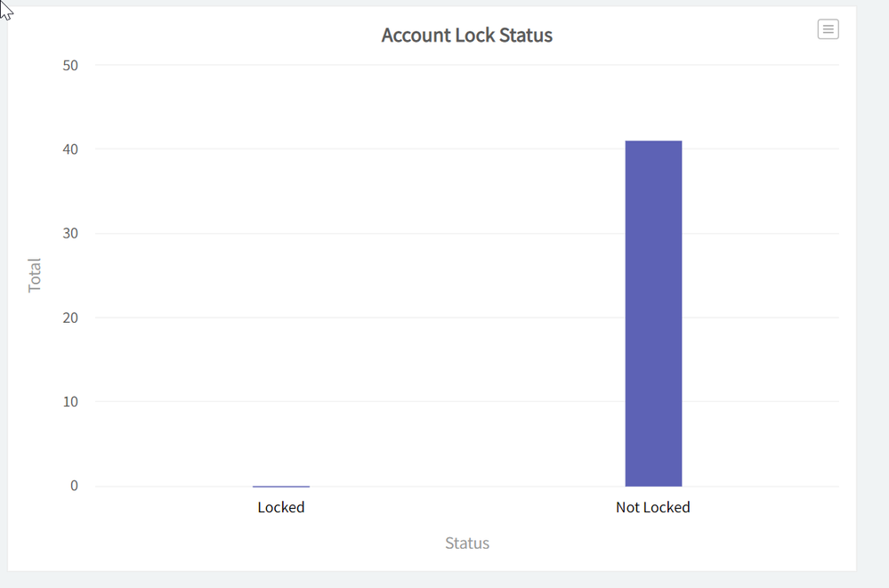Click the 20 y-axis tick label
Image resolution: width=889 pixels, height=588 pixels.
point(69,318)
